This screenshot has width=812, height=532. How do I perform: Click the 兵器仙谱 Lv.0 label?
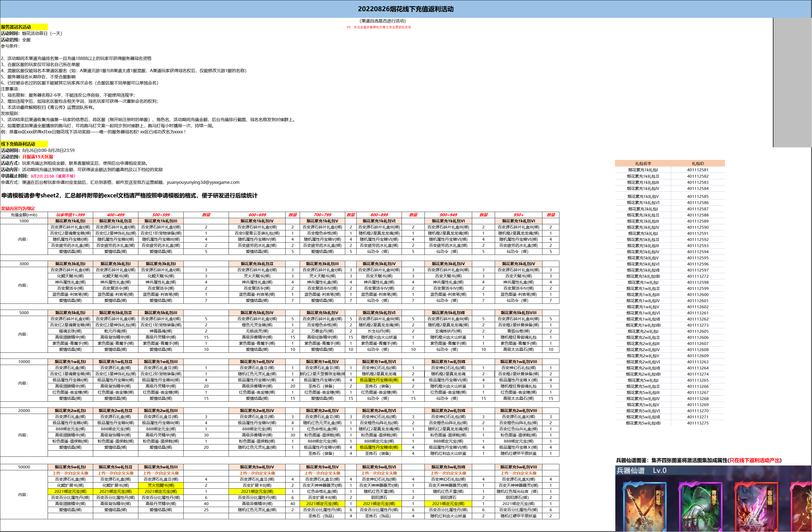[x=641, y=471]
